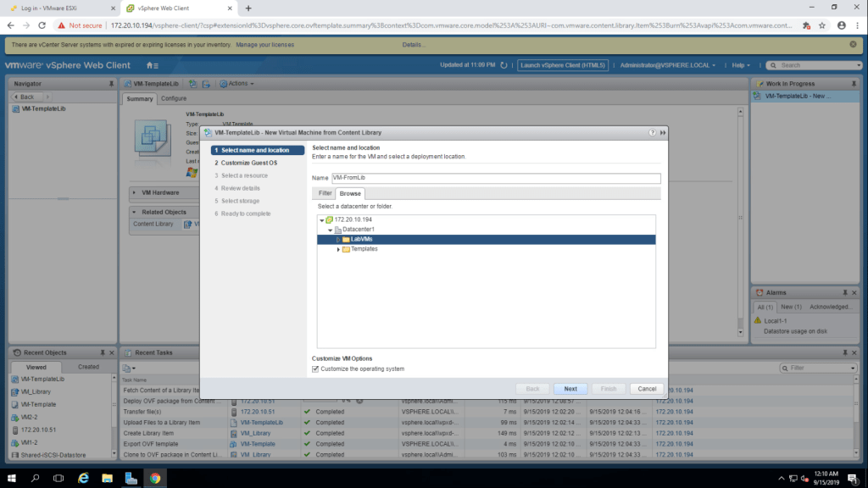Go to step 2 Customize Guest OS
The height and width of the screenshot is (488, 868).
[x=248, y=163]
